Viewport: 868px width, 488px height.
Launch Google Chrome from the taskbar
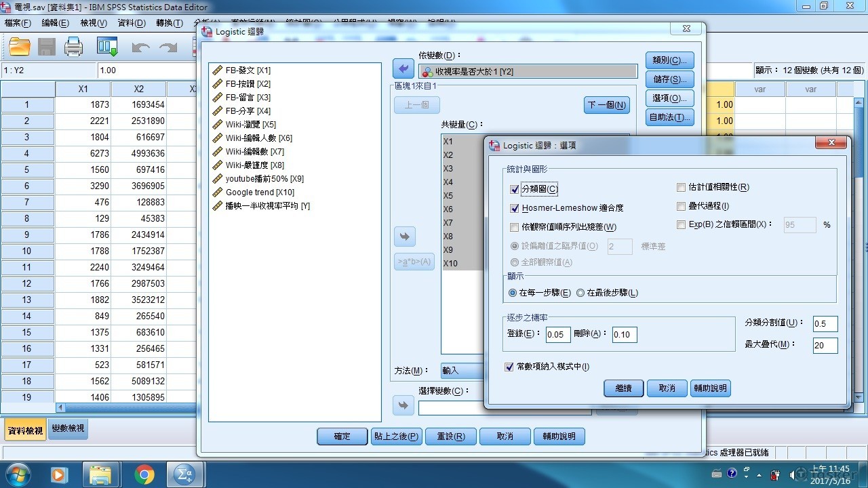click(x=144, y=474)
